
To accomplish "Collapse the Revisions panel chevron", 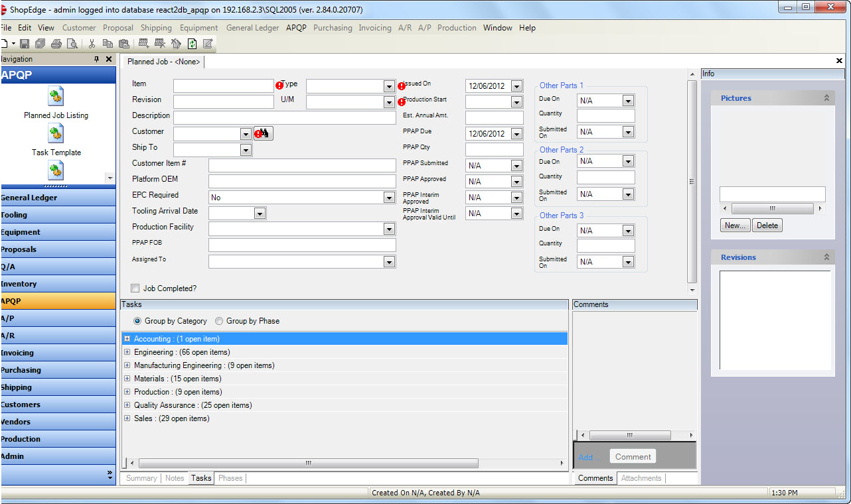I will (826, 257).
